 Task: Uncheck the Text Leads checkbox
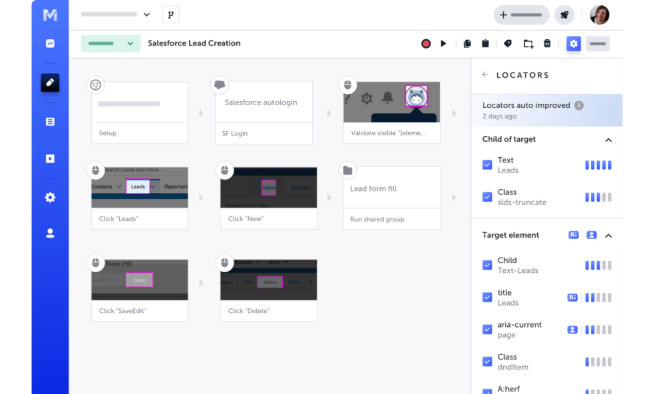coord(488,165)
